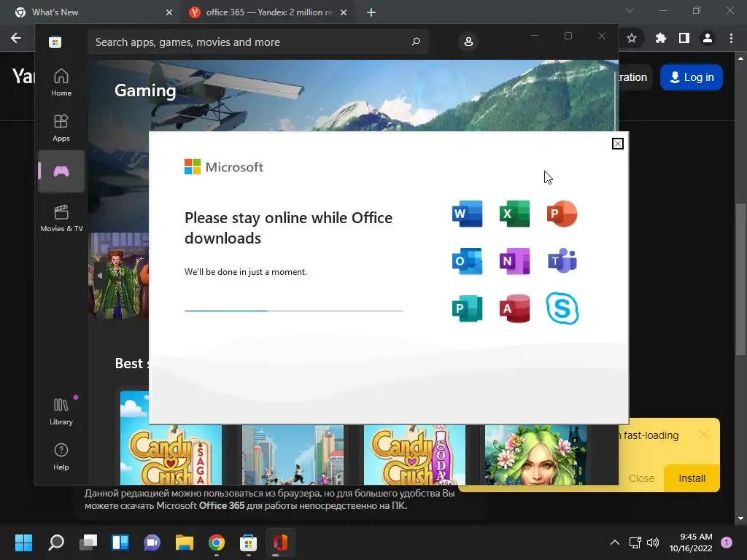This screenshot has width=747, height=560.
Task: Open Widgets from taskbar
Action: (120, 542)
